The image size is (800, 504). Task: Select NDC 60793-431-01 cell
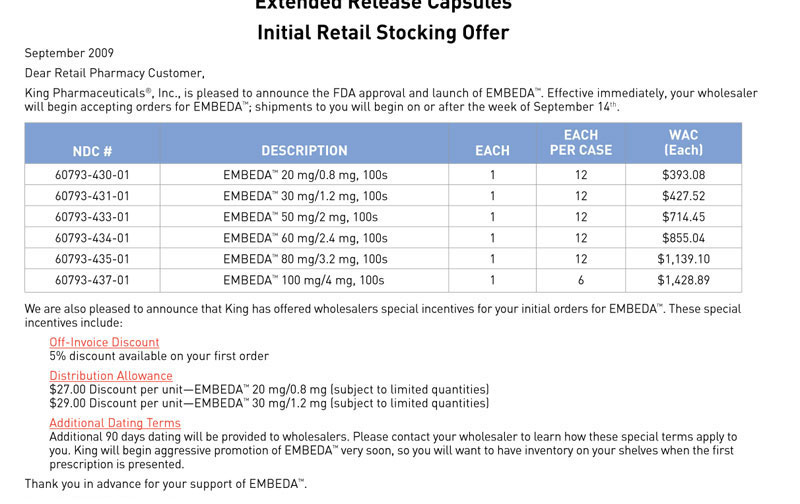(x=92, y=196)
